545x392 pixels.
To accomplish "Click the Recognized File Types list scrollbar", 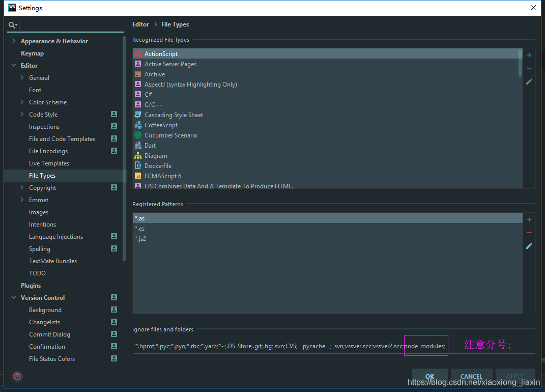I will tap(520, 63).
